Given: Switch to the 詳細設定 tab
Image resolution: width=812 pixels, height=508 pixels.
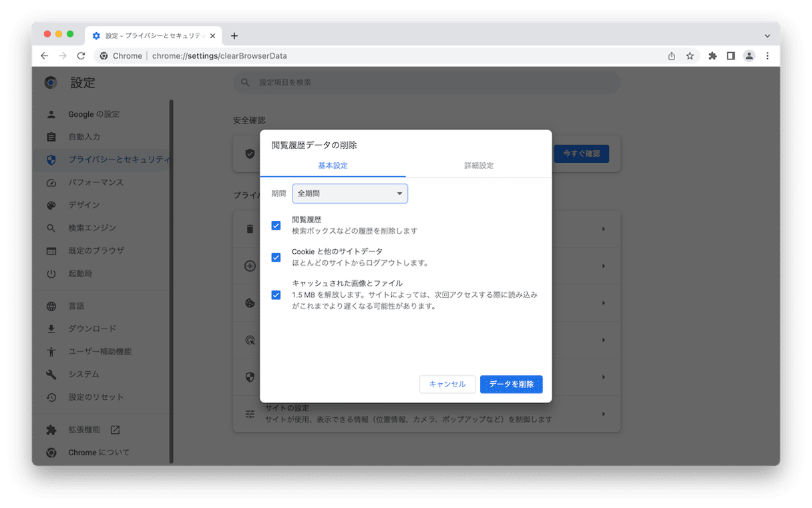Looking at the screenshot, I should pos(479,166).
